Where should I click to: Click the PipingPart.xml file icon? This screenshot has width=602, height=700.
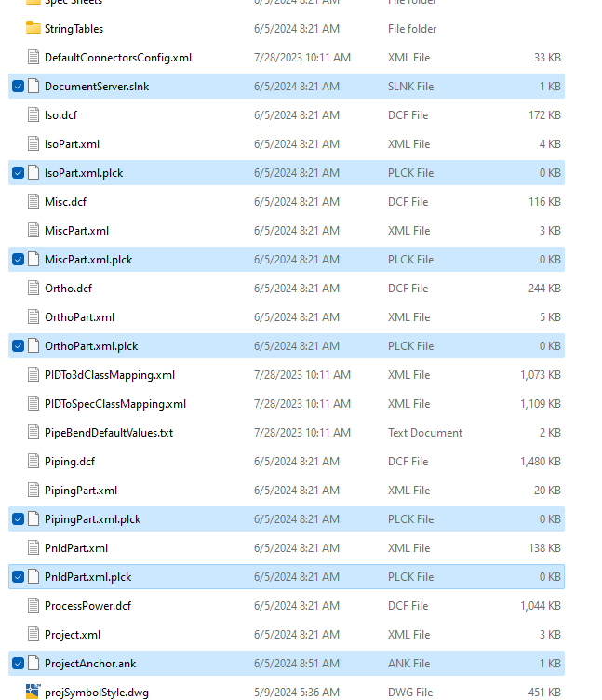[33, 491]
